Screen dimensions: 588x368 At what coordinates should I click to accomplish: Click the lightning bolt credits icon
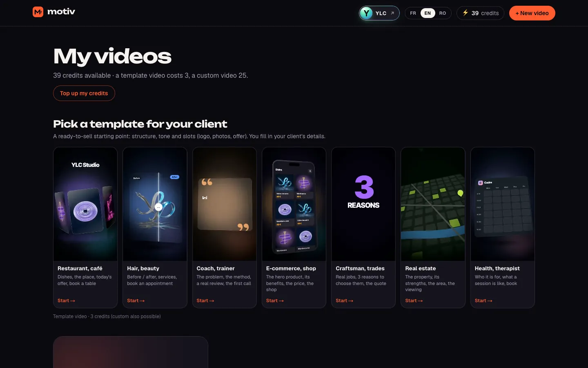(465, 13)
